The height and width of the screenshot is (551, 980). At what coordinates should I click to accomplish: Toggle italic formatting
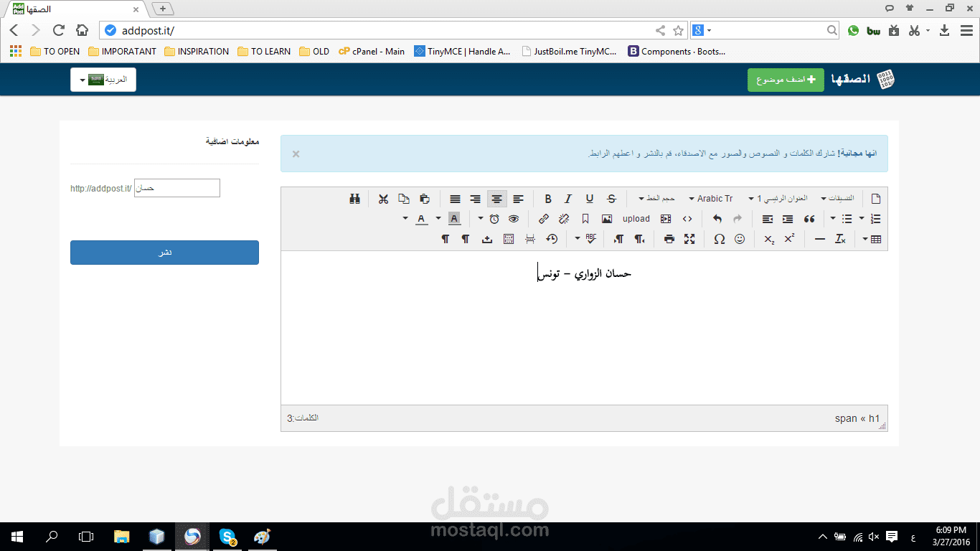coord(568,199)
